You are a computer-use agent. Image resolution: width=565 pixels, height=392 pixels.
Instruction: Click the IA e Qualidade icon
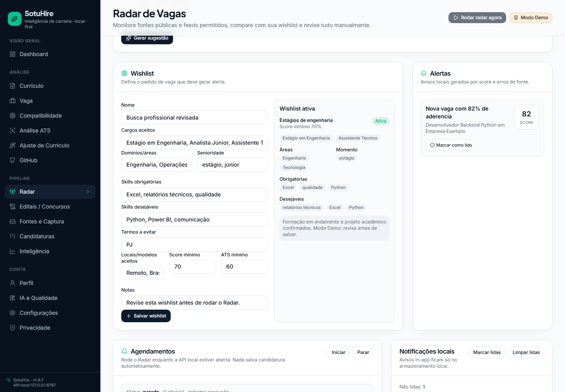pos(13,298)
